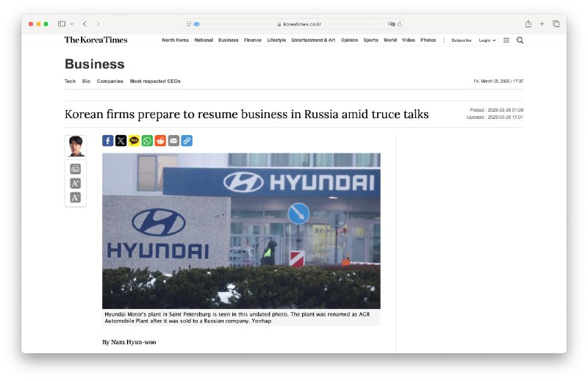Increase article font size
Screen dimensions: 588x381
[x=76, y=184]
